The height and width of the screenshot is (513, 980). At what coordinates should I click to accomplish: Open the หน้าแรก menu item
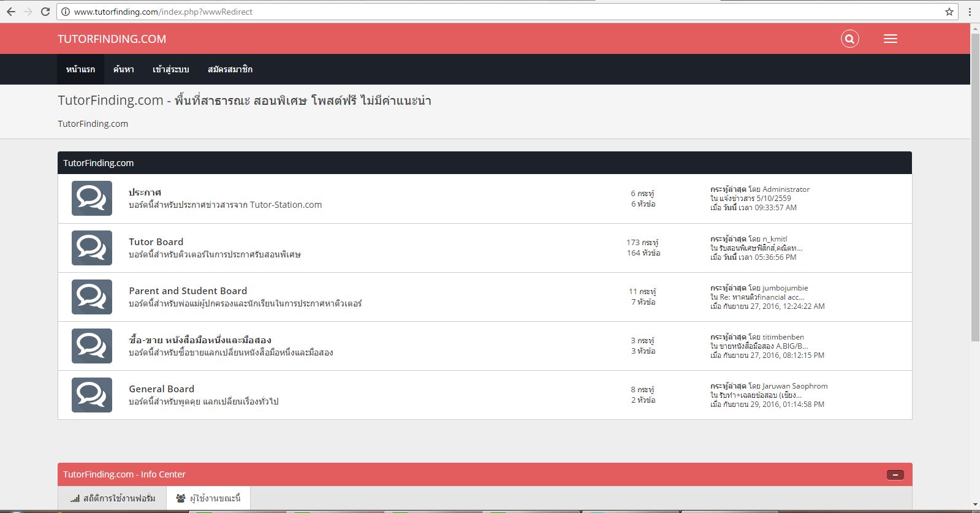[x=80, y=69]
